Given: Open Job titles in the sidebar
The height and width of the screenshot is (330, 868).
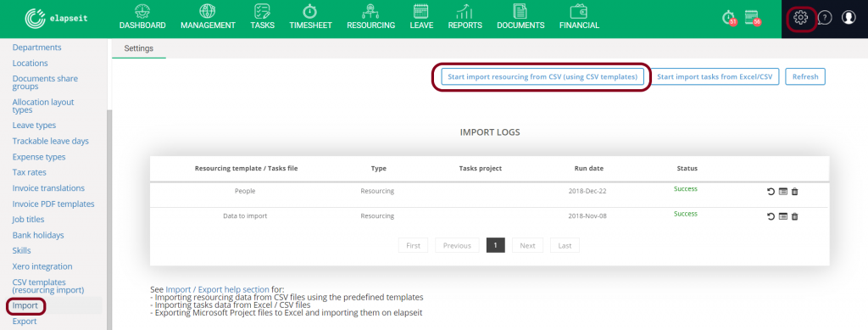Looking at the screenshot, I should tap(28, 219).
